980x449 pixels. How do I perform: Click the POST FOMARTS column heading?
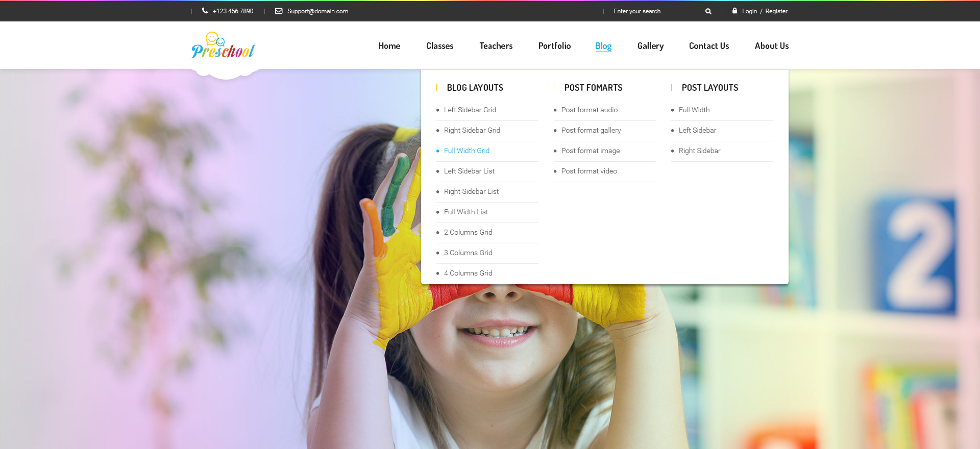[593, 88]
